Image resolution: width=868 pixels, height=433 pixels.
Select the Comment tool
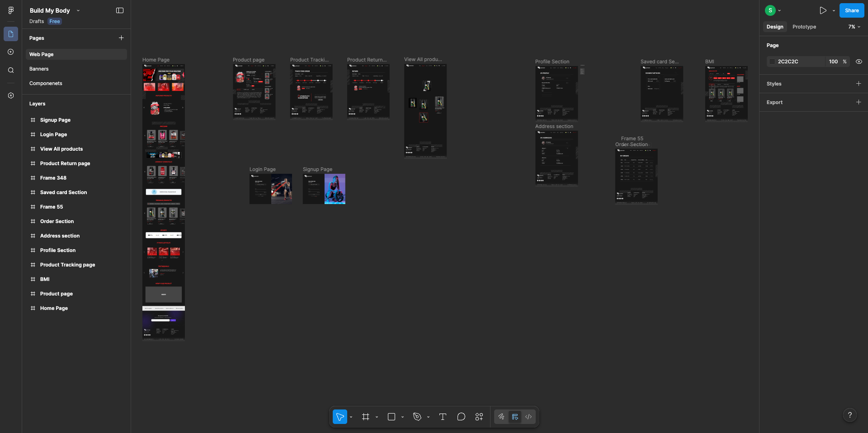point(461,417)
